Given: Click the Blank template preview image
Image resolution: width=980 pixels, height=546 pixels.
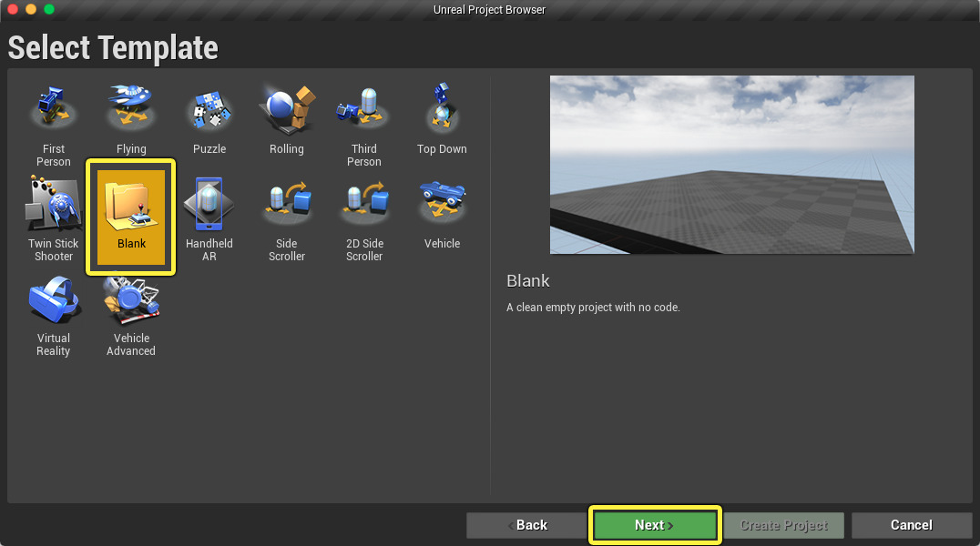Looking at the screenshot, I should (731, 165).
